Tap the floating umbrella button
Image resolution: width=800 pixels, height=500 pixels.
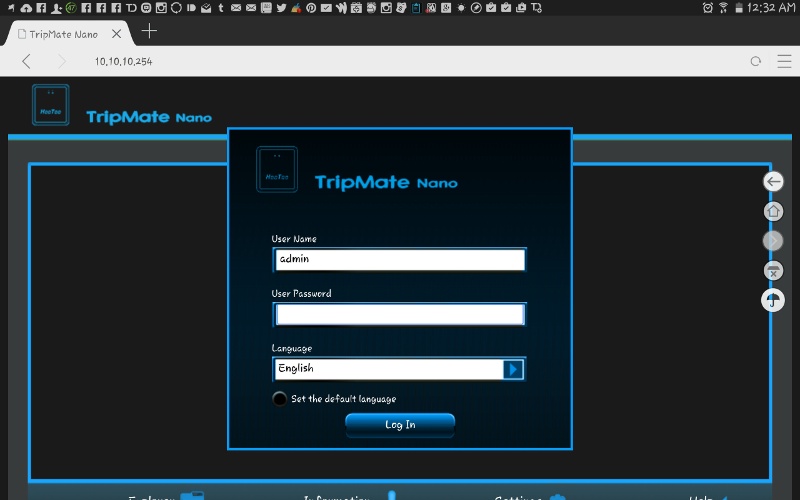coord(773,300)
